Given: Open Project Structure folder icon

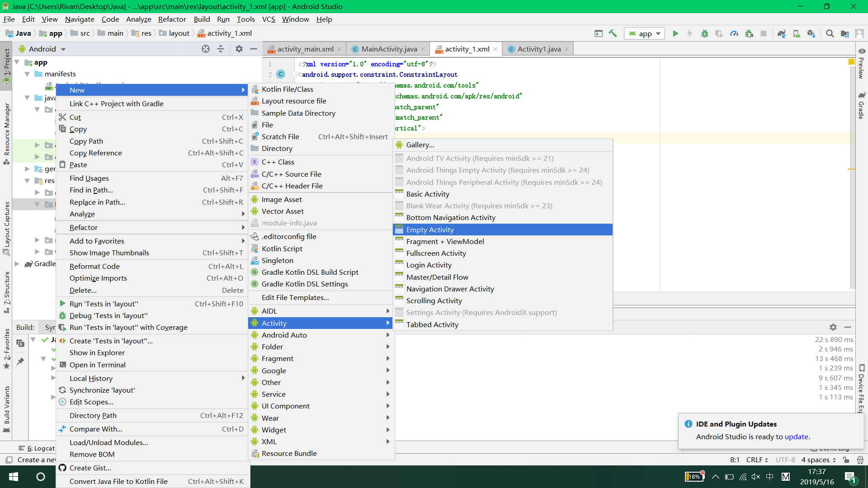Looking at the screenshot, I should coord(844,33).
